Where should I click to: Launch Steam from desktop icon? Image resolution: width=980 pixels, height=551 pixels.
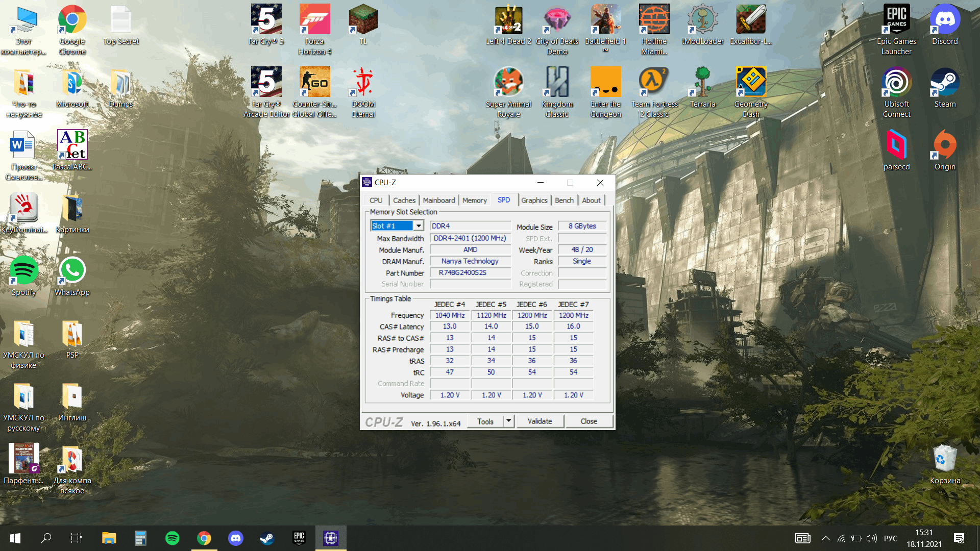(x=945, y=87)
